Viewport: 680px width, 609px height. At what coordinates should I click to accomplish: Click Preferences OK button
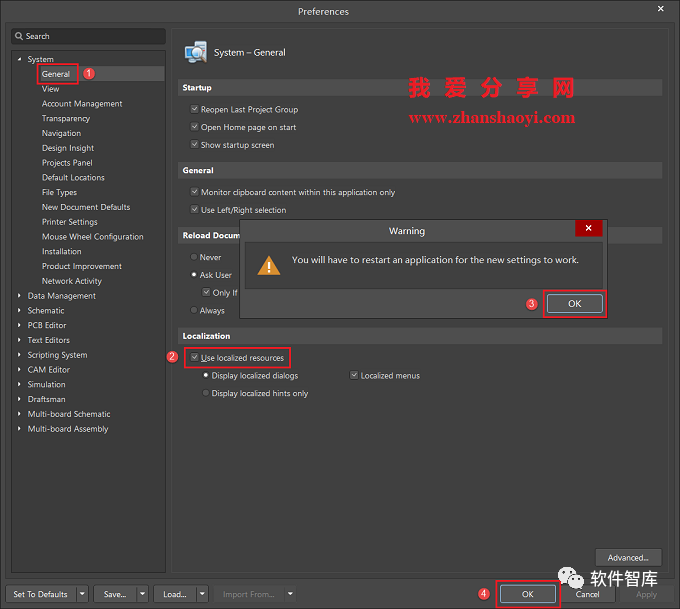click(527, 594)
